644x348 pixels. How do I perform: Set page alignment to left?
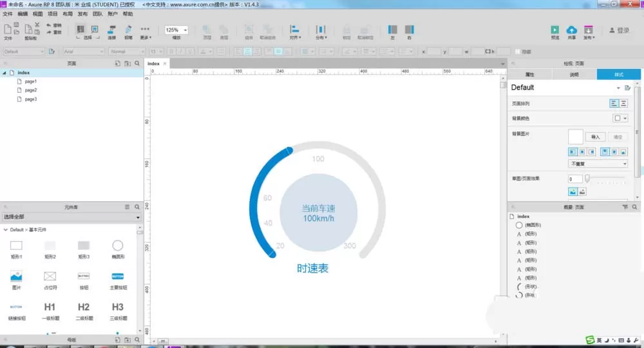[614, 104]
